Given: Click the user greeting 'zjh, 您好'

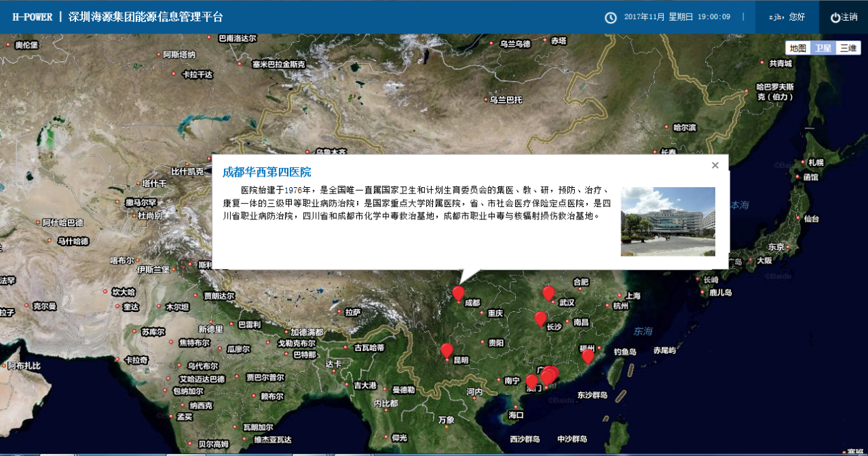Looking at the screenshot, I should tap(786, 17).
